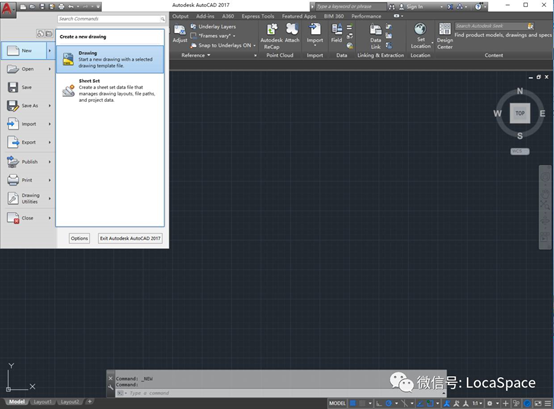Show Recent Documents icon in application menu
This screenshot has width=554, height=409.
coord(40,34)
